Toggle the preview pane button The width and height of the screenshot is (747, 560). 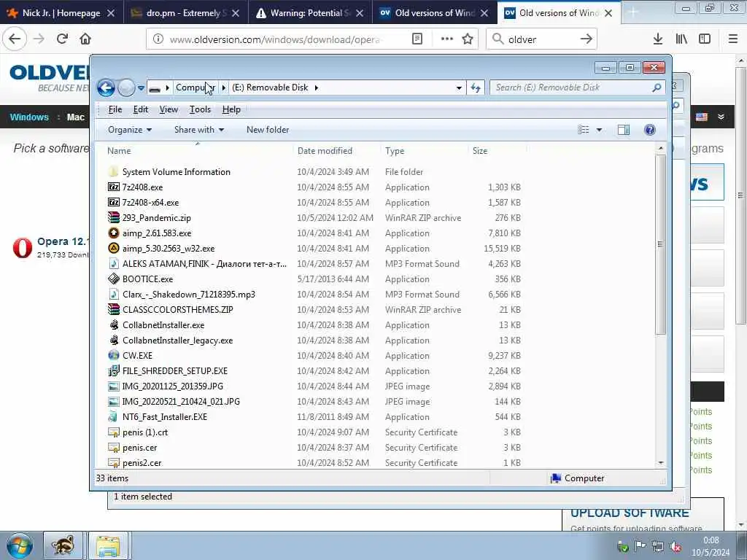(624, 130)
